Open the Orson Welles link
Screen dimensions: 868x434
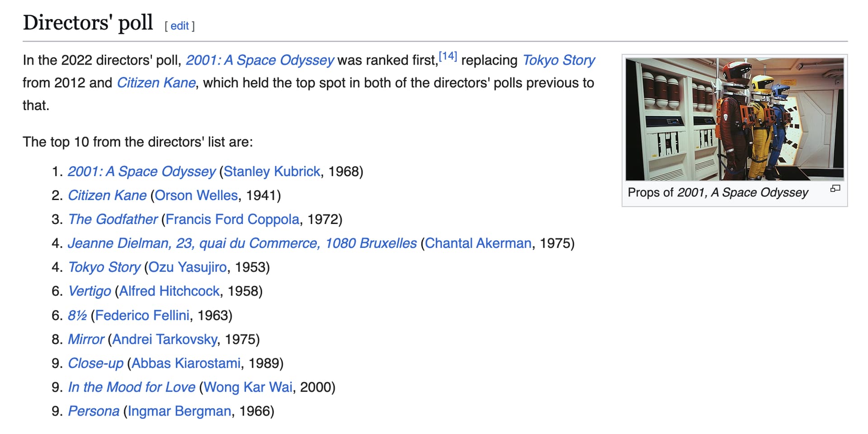pyautogui.click(x=196, y=196)
